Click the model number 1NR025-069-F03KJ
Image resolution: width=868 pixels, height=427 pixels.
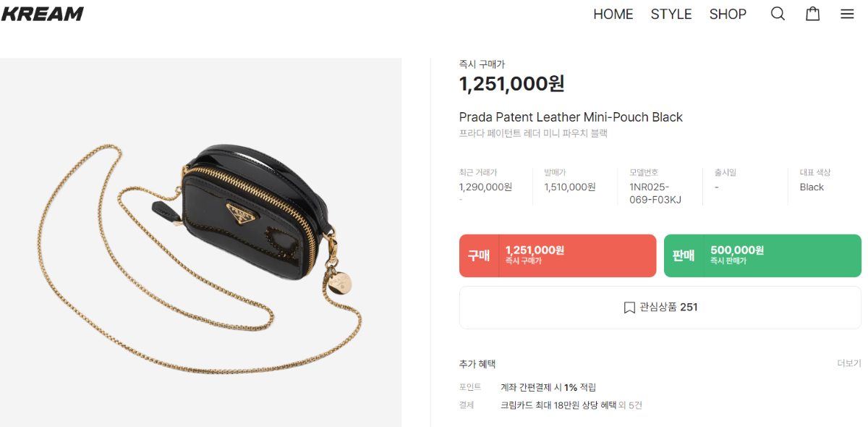(655, 193)
